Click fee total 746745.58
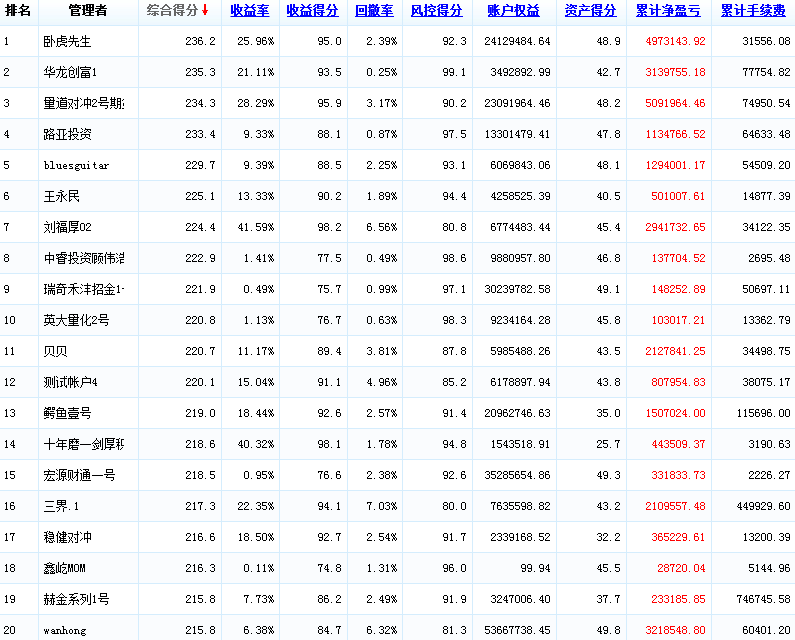The image size is (795, 640). 764,598
